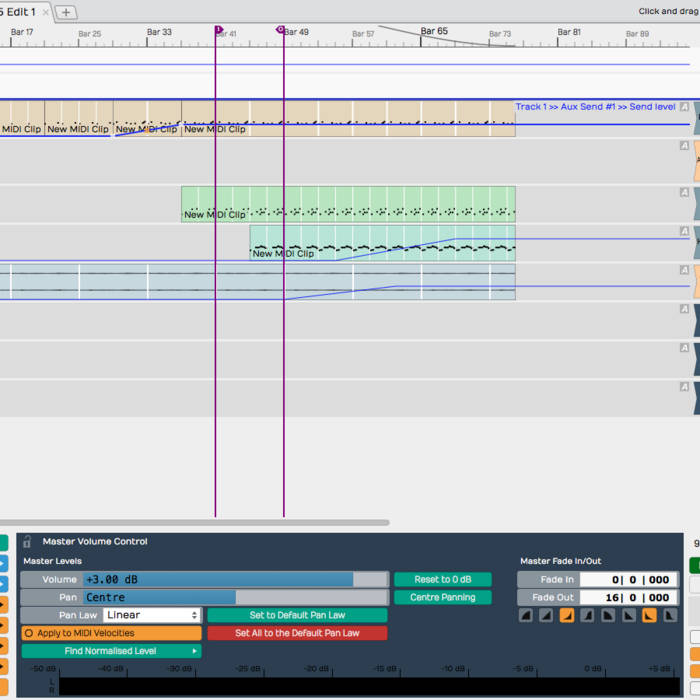
Task: Open a new tab with the plus button
Action: (x=66, y=12)
